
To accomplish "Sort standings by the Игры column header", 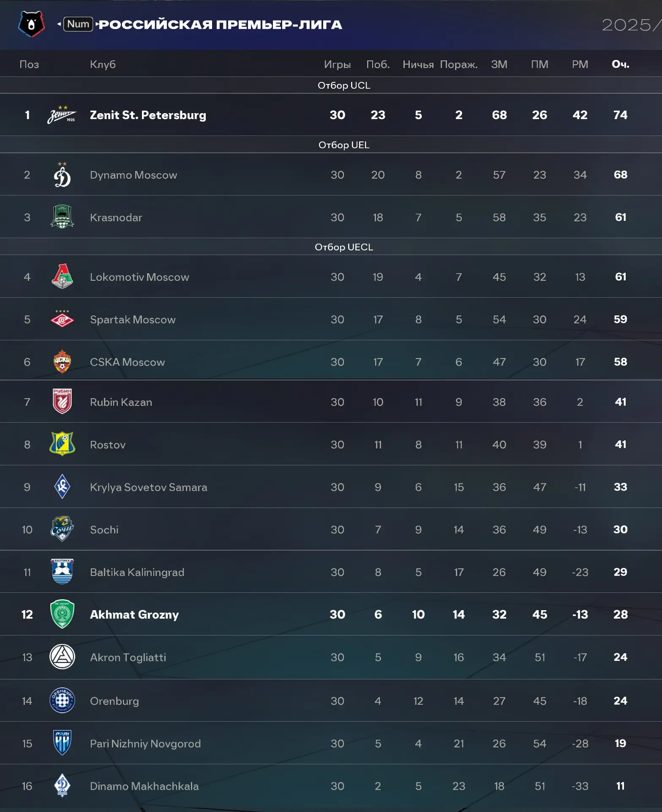I will coord(337,64).
